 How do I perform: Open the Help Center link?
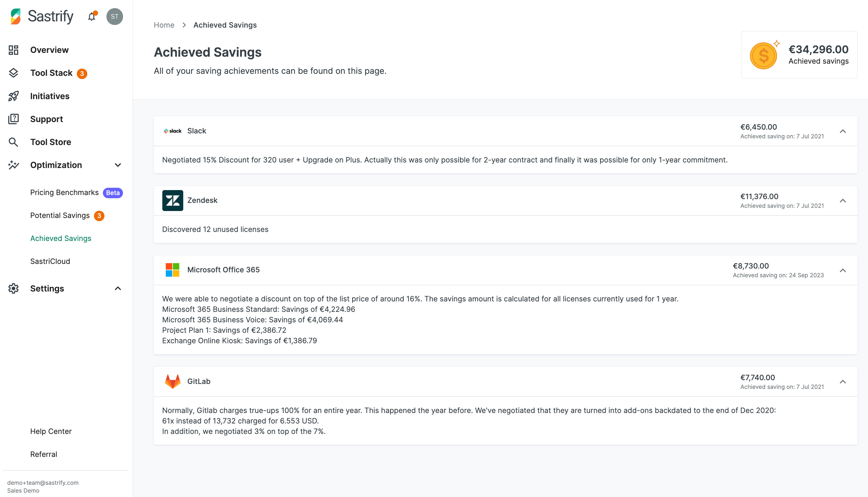[51, 431]
